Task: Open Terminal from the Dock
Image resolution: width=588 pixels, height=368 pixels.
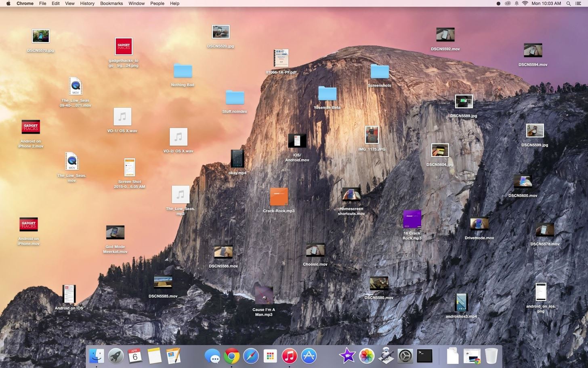Action: point(424,356)
